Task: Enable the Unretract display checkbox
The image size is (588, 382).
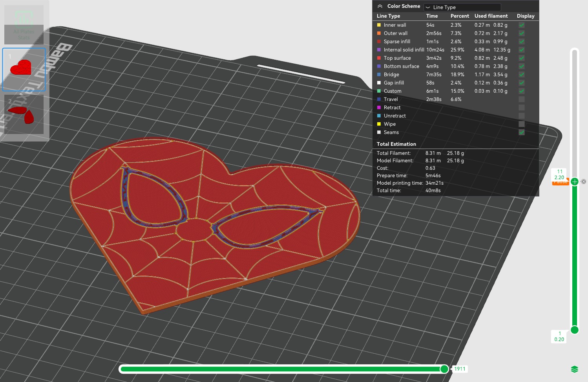Action: pos(522,116)
